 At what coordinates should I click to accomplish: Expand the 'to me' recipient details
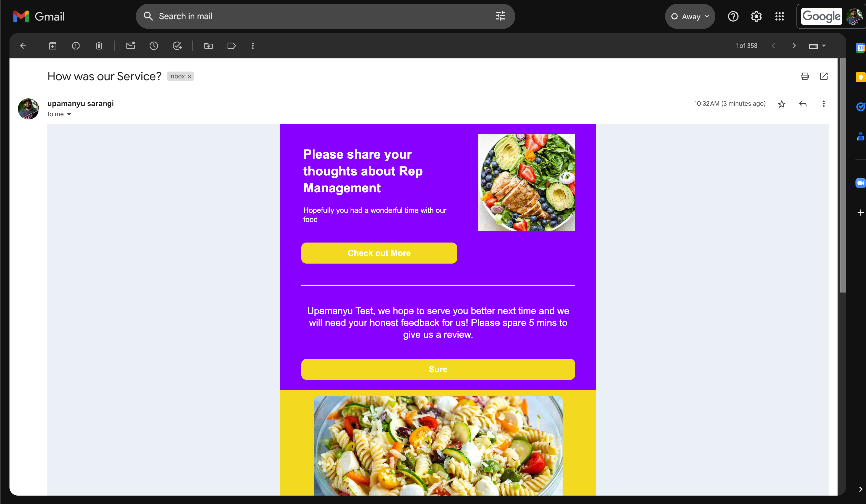pos(69,114)
